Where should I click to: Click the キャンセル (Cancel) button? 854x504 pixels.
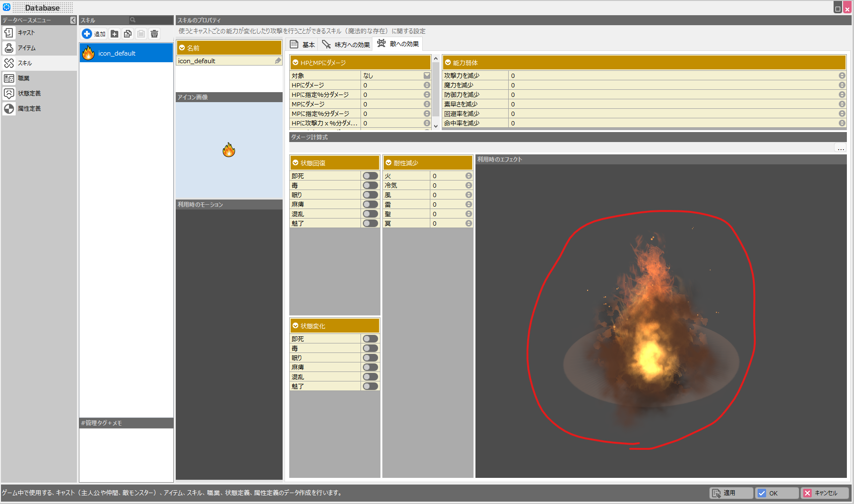(x=825, y=493)
